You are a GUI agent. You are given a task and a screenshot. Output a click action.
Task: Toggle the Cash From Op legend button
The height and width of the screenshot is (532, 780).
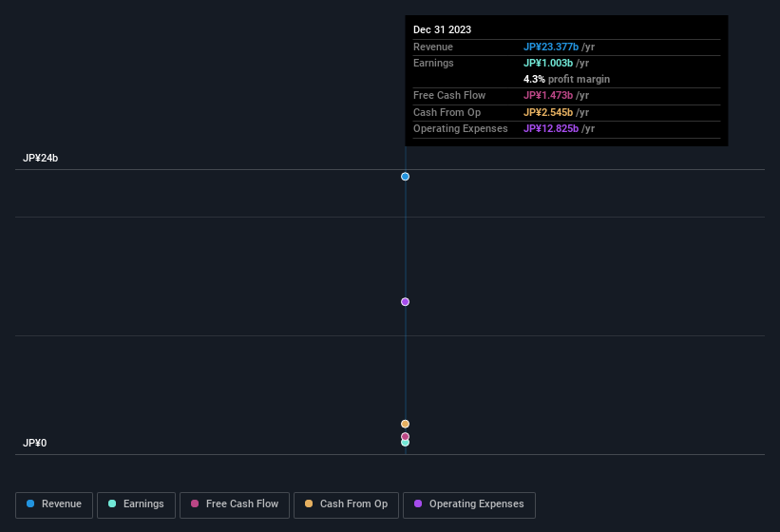[x=346, y=504]
